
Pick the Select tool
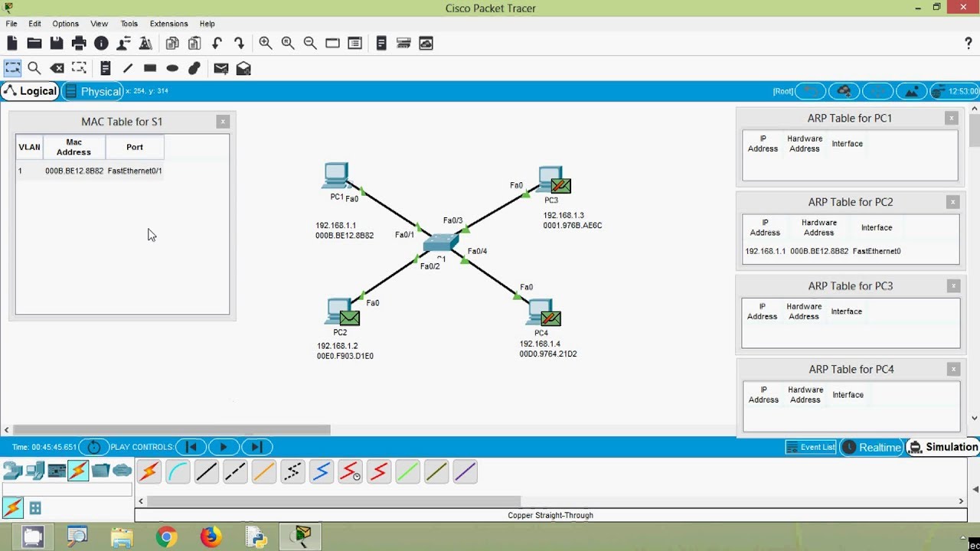click(x=12, y=68)
